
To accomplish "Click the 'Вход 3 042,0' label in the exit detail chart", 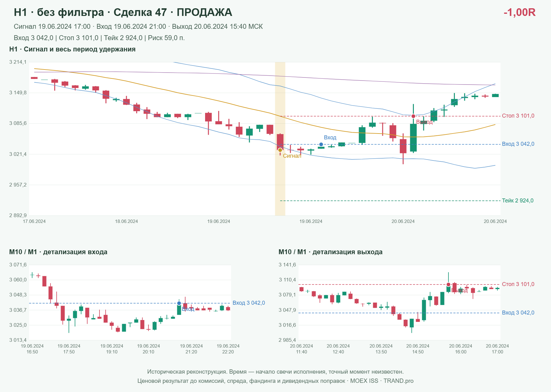I will coord(518,313).
